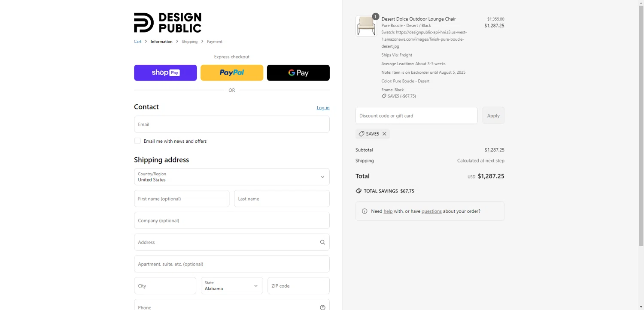The width and height of the screenshot is (644, 310).
Task: Focus the Discount code or gift card field
Action: [x=416, y=116]
